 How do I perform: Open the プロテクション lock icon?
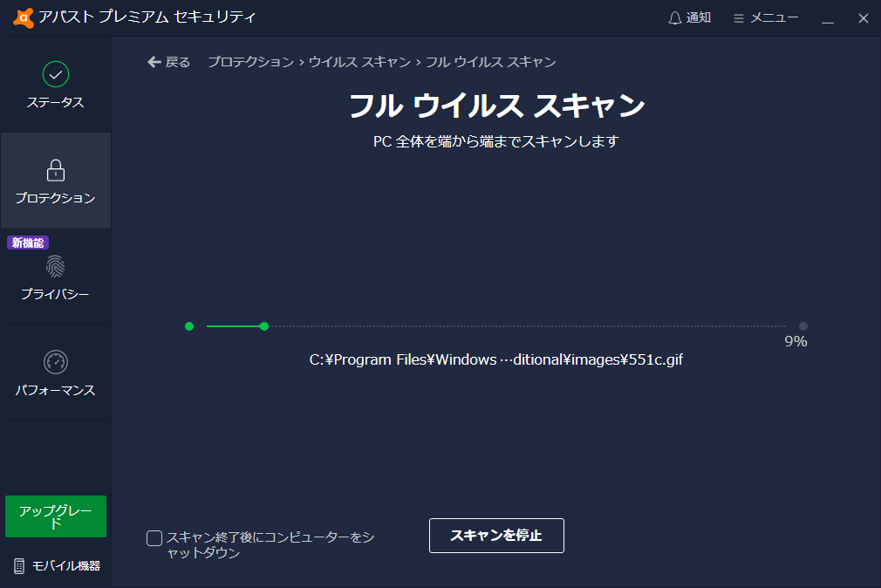point(56,170)
